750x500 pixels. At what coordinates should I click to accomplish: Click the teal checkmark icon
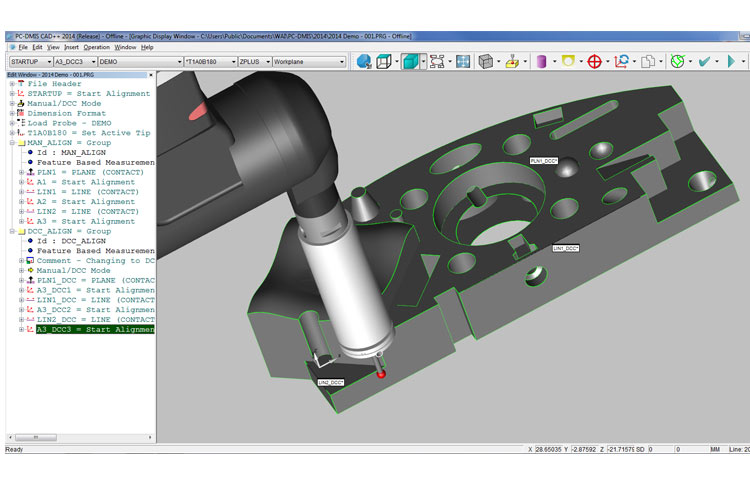coord(704,61)
